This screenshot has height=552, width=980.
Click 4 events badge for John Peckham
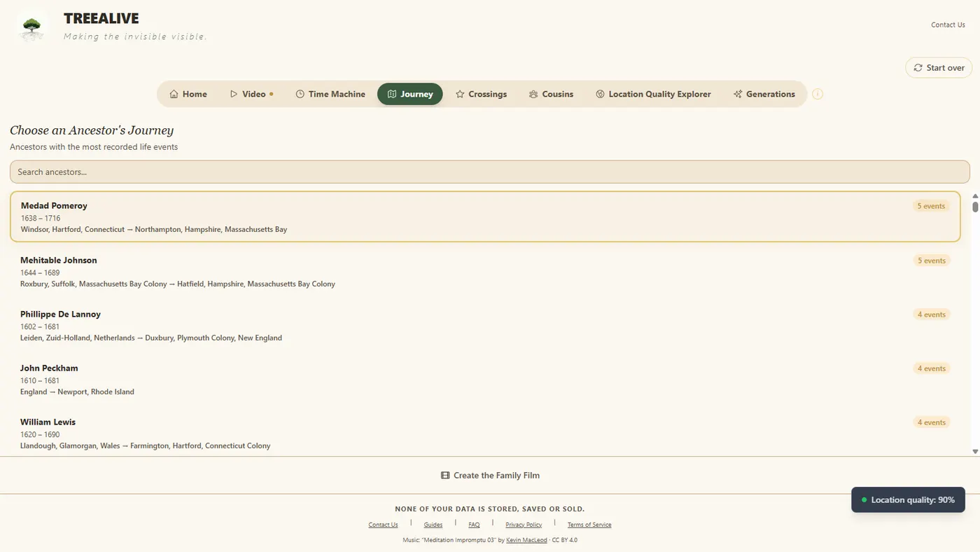click(931, 368)
